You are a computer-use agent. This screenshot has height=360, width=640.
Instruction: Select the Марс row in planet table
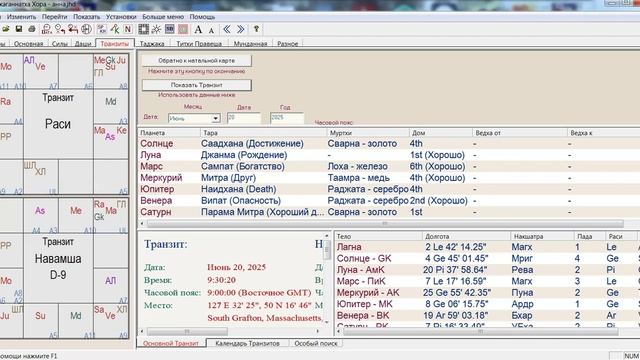pyautogui.click(x=389, y=167)
